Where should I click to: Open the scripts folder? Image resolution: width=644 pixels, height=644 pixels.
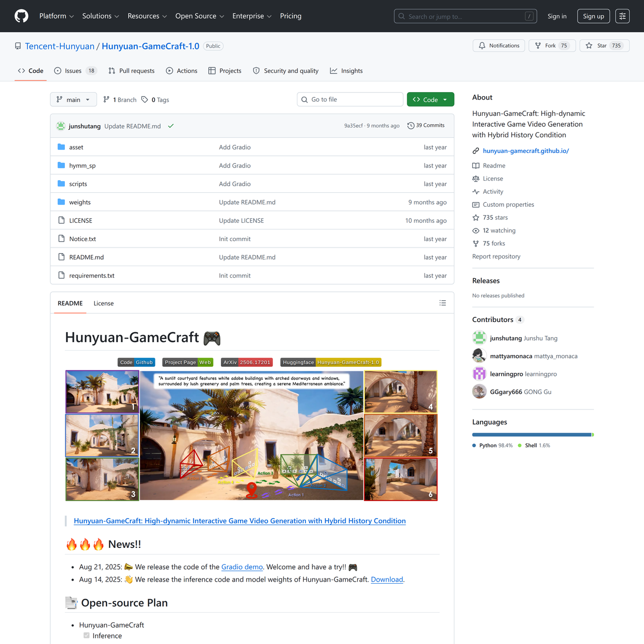tap(78, 184)
